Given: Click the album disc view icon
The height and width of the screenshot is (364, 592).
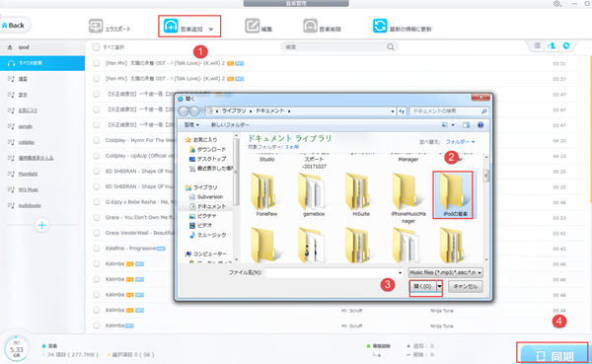Looking at the screenshot, I should tap(566, 45).
